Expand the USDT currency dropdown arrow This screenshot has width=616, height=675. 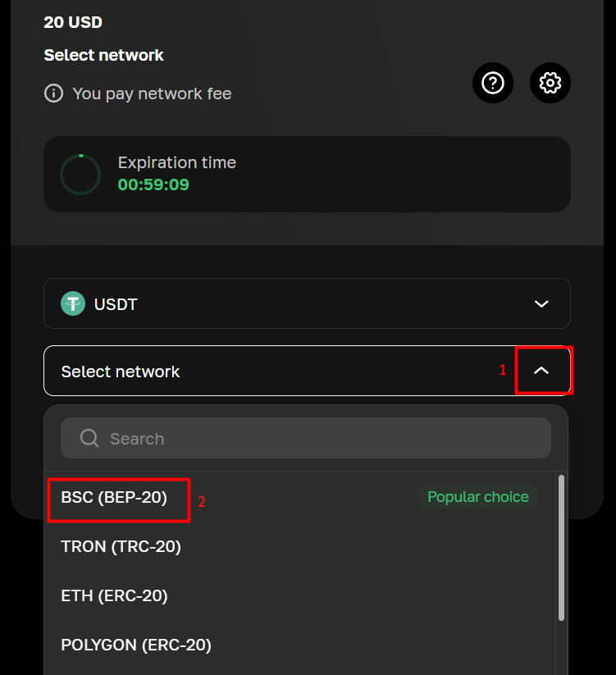541,304
